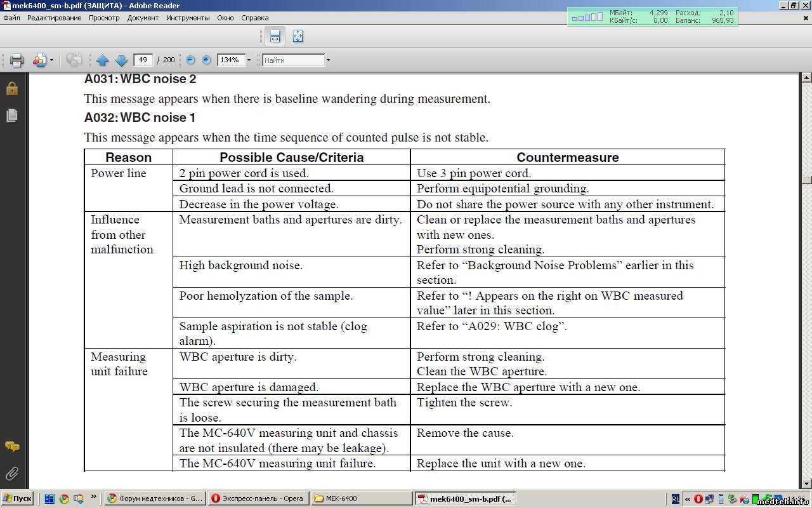
Task: Expand the zoom level dropdown
Action: (249, 60)
